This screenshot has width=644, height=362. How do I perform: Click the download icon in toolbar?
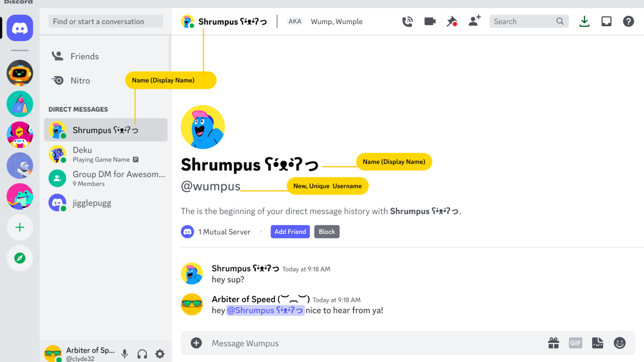point(584,21)
